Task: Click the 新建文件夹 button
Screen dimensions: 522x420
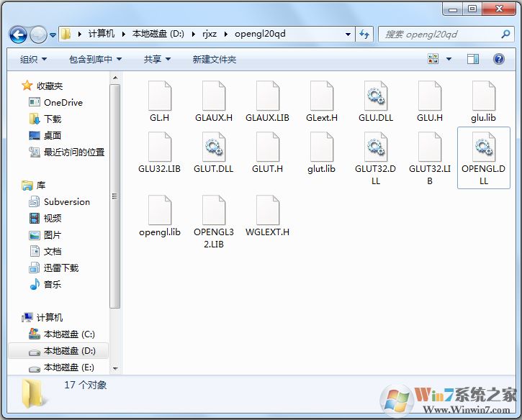Action: (x=215, y=60)
